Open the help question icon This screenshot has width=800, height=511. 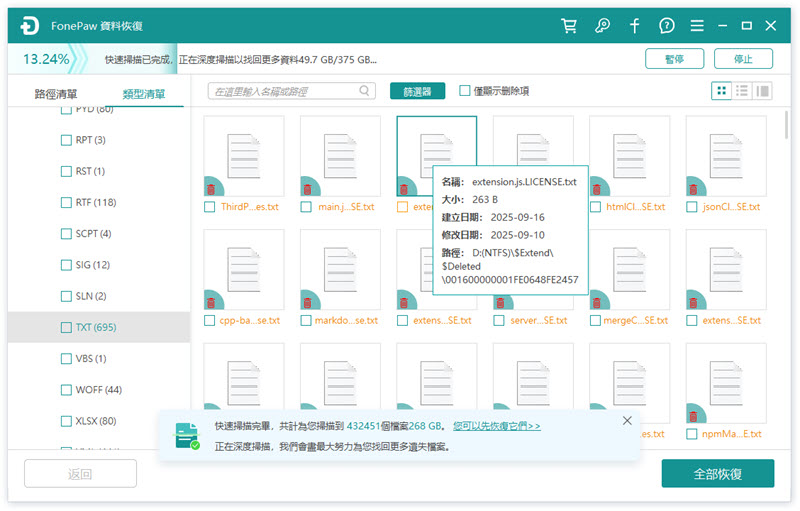666,25
